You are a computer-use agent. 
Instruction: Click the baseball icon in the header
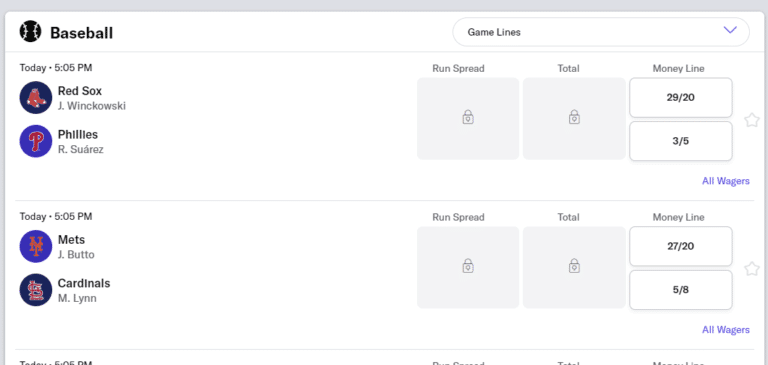[x=30, y=31]
